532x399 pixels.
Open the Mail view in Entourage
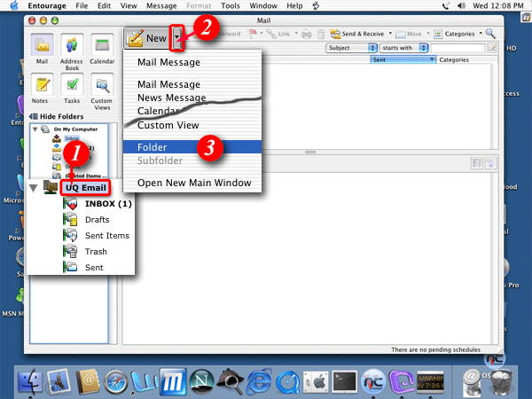[x=43, y=49]
